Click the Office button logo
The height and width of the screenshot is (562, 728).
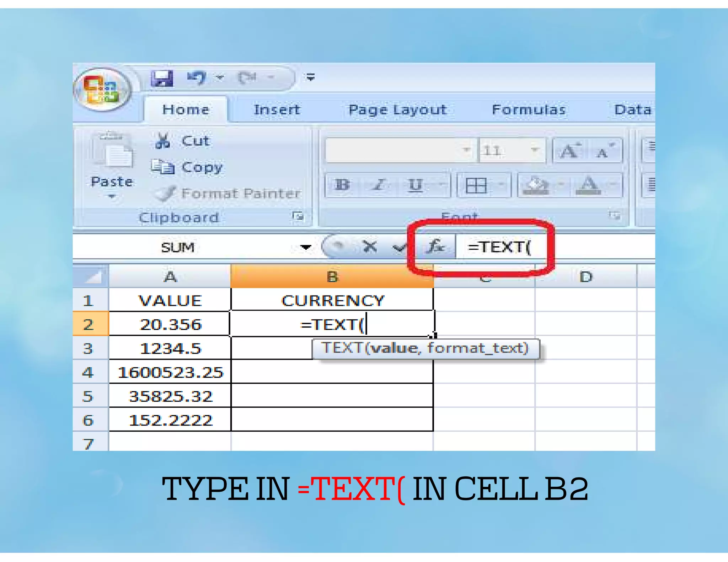coord(102,89)
